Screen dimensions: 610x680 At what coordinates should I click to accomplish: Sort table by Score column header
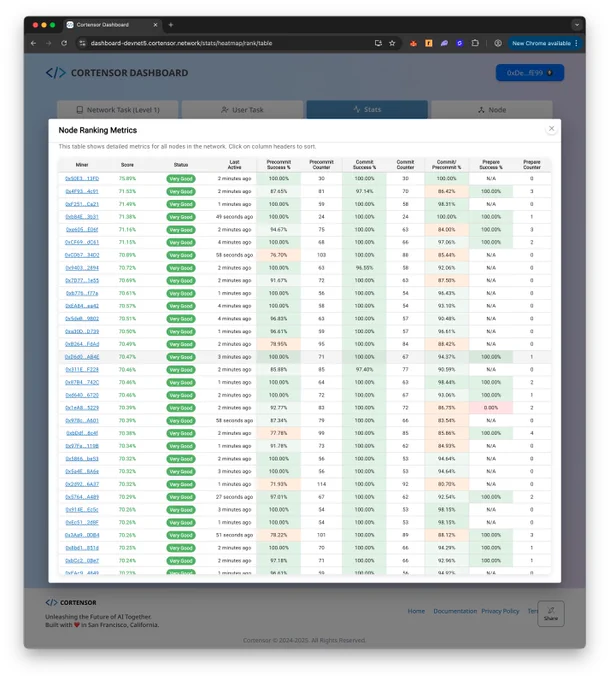tap(127, 165)
